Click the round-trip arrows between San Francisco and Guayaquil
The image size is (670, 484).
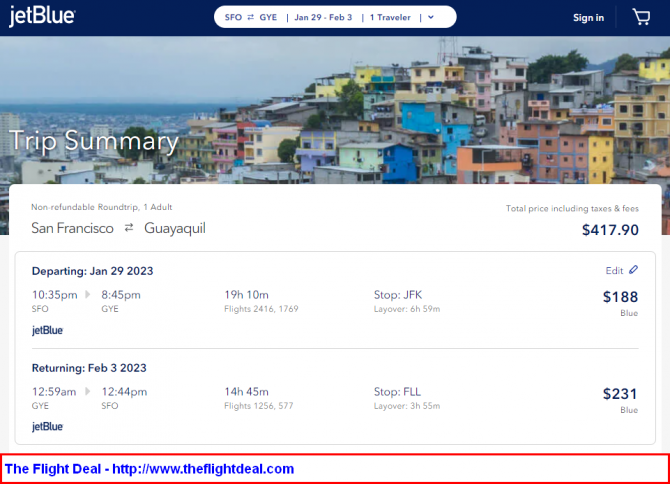point(129,228)
